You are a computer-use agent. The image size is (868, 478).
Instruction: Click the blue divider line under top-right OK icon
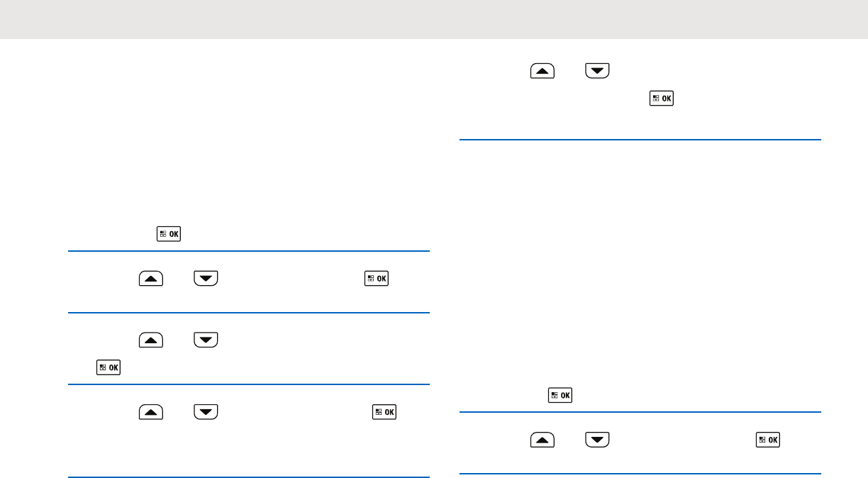click(640, 140)
